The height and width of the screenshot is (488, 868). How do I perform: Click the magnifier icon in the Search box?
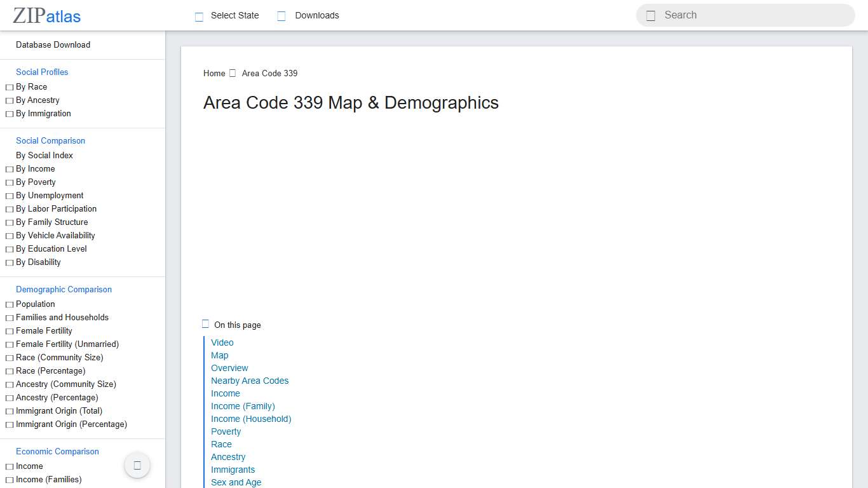[650, 15]
